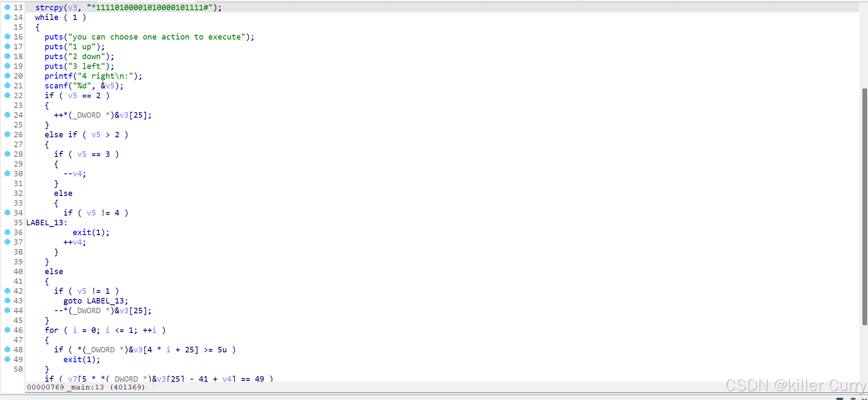Toggle the breakpoint marker at line 44

[x=8, y=310]
